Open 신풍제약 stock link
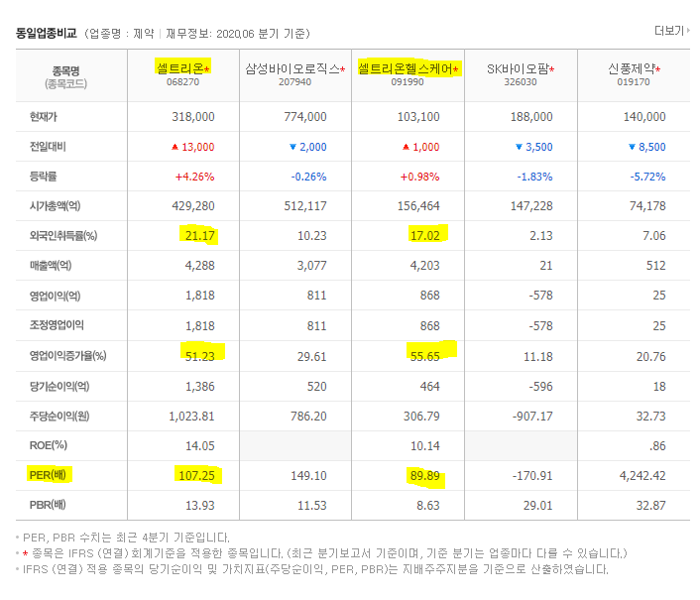This screenshot has width=700, height=600. (x=632, y=68)
